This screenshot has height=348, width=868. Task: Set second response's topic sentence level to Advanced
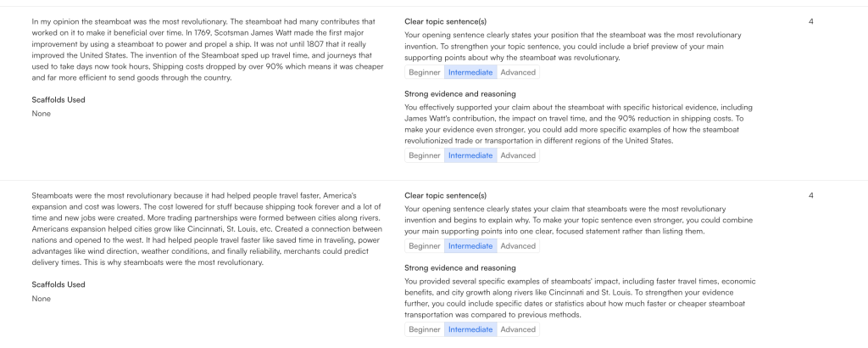[517, 246]
